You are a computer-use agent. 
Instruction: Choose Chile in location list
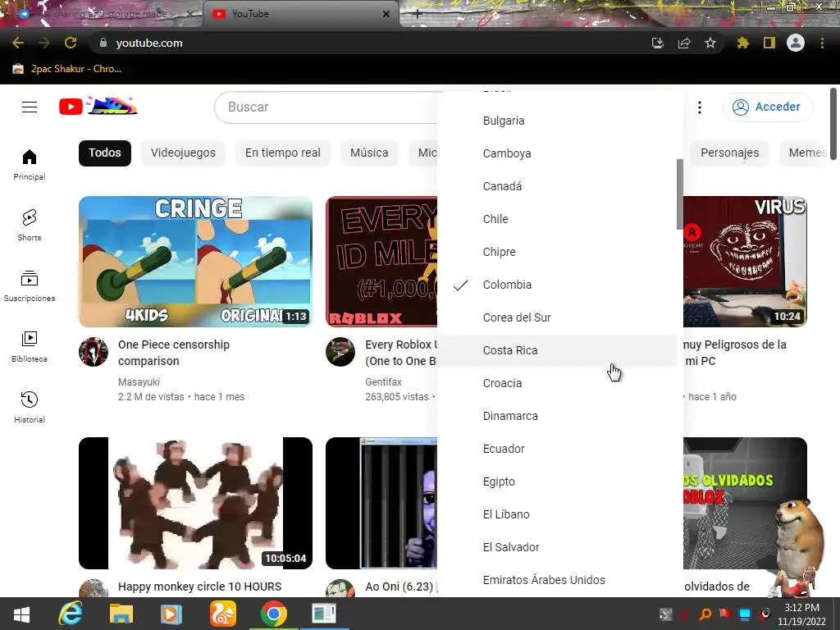click(557, 218)
